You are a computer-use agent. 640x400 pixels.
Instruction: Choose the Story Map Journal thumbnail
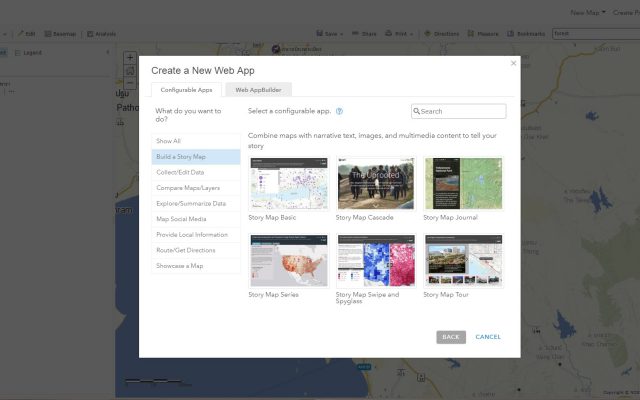463,184
